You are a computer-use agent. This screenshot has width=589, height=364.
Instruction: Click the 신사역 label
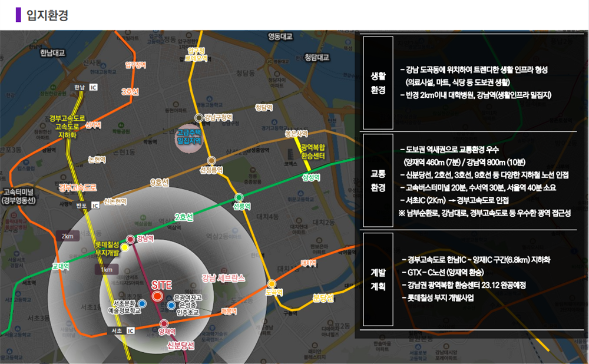pos(93,125)
